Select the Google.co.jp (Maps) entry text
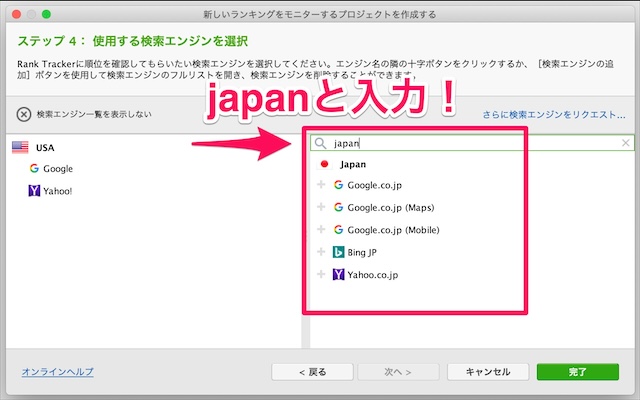 coord(391,208)
